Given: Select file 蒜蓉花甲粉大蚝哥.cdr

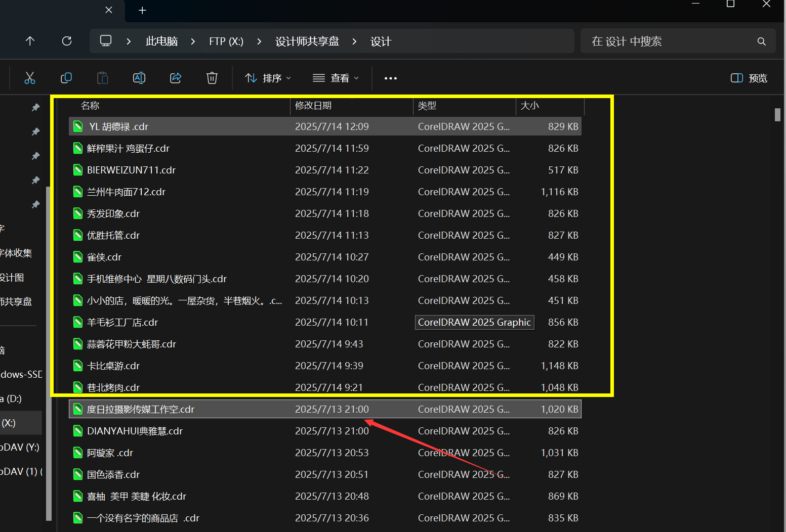Looking at the screenshot, I should click(325, 344).
